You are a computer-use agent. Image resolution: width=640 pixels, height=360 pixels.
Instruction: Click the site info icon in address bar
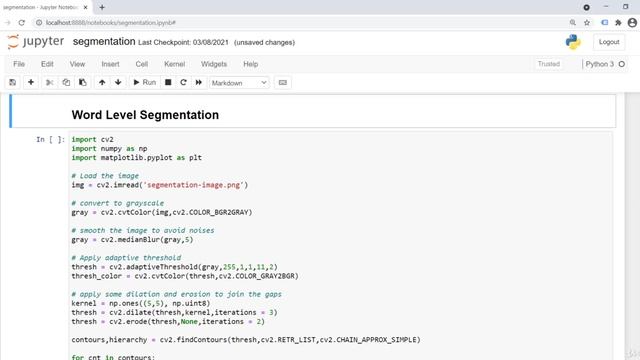(x=39, y=23)
